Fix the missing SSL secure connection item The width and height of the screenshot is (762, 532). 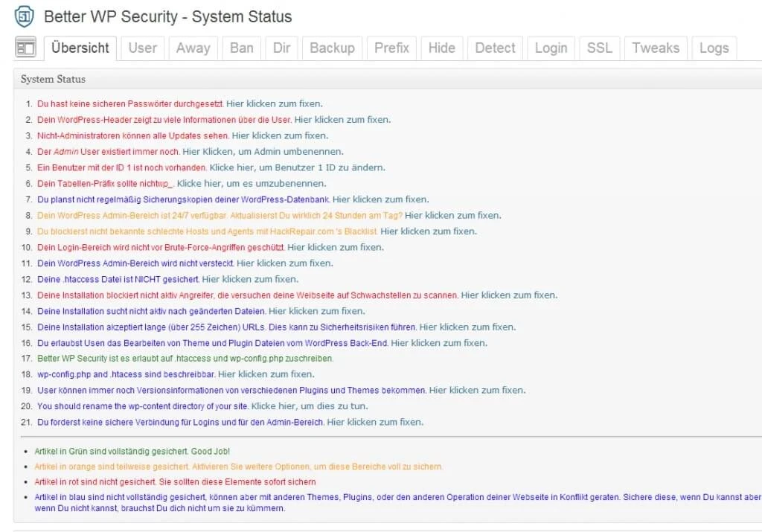coord(375,422)
